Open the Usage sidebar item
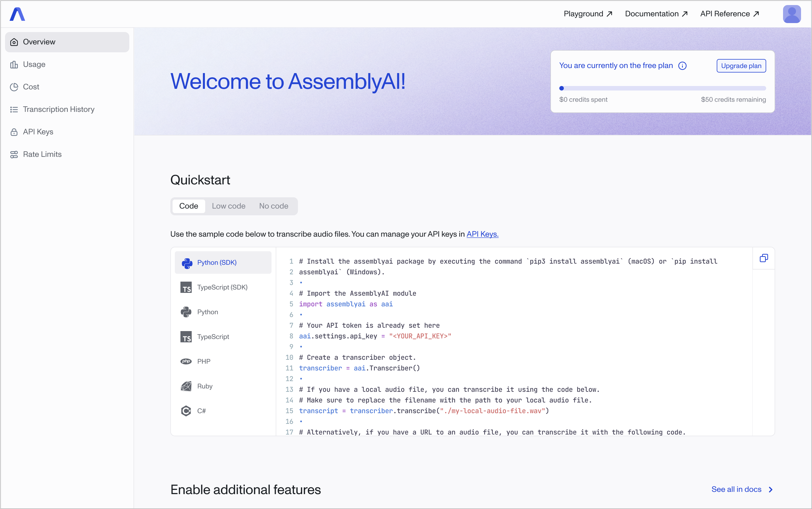This screenshot has height=509, width=812. coord(34,64)
